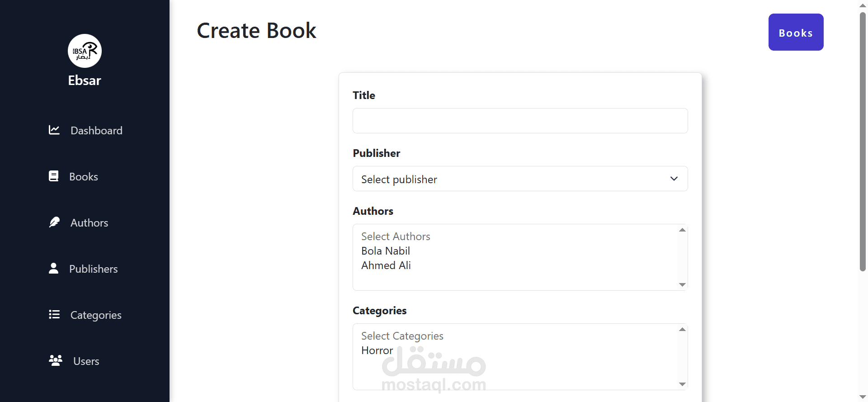Click the Dashboard chart icon

pos(54,130)
